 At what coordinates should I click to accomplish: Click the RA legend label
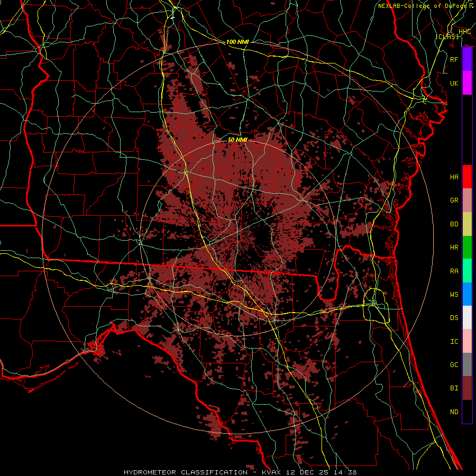(454, 271)
